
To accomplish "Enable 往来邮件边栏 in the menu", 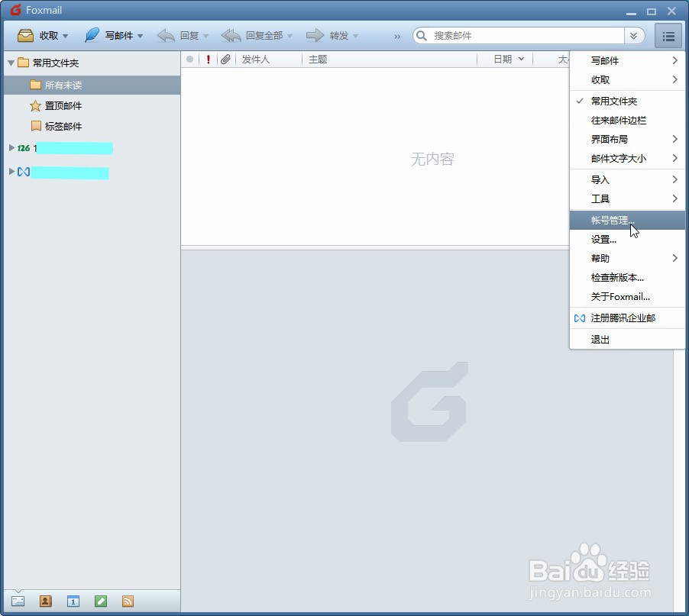I will tap(619, 120).
